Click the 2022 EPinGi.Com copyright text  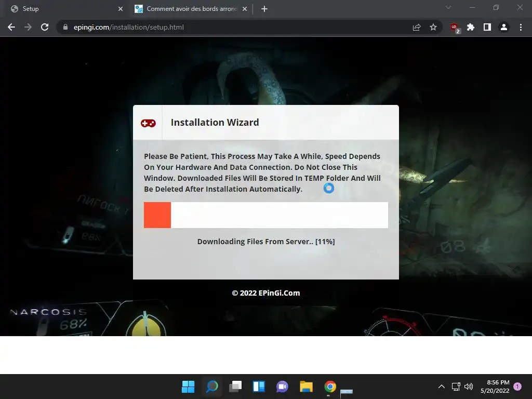pyautogui.click(x=266, y=293)
